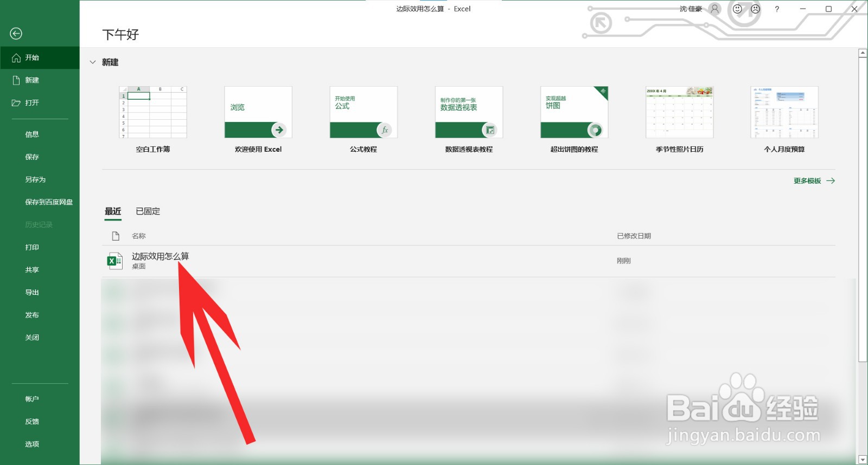Screen dimensions: 868x465
Task: Click the back arrow to return to workbook
Action: pos(16,34)
